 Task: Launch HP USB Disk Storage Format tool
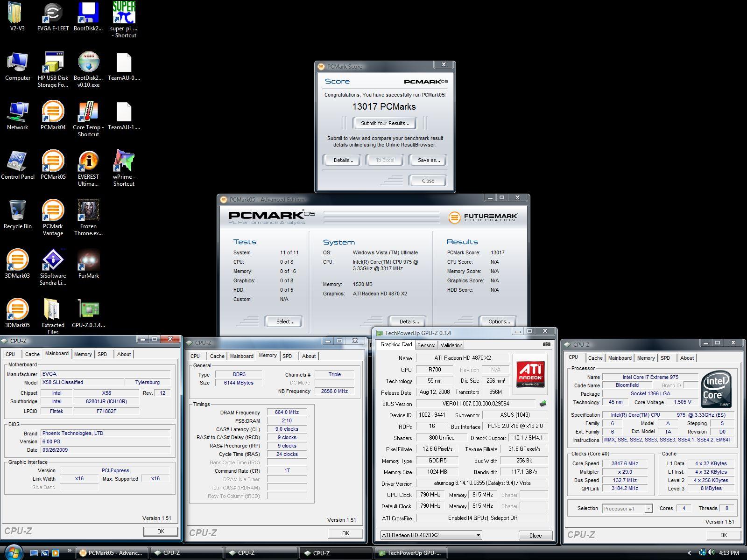click(53, 63)
